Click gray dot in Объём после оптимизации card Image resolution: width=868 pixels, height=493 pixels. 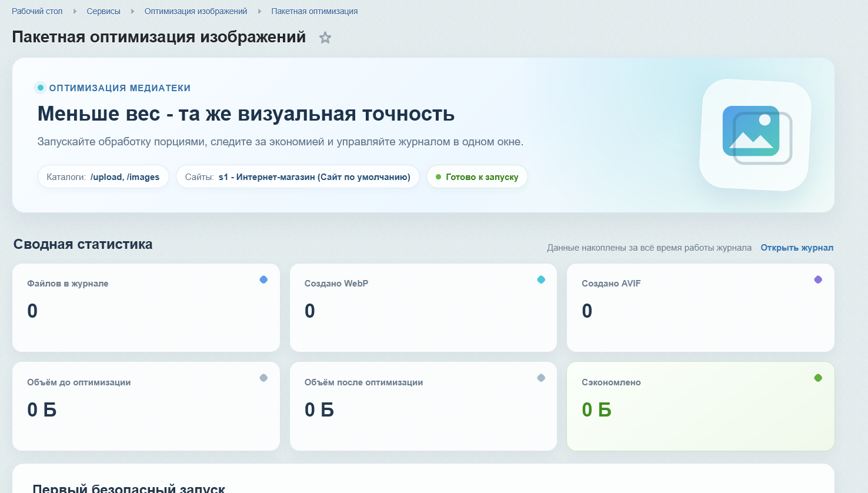(541, 378)
